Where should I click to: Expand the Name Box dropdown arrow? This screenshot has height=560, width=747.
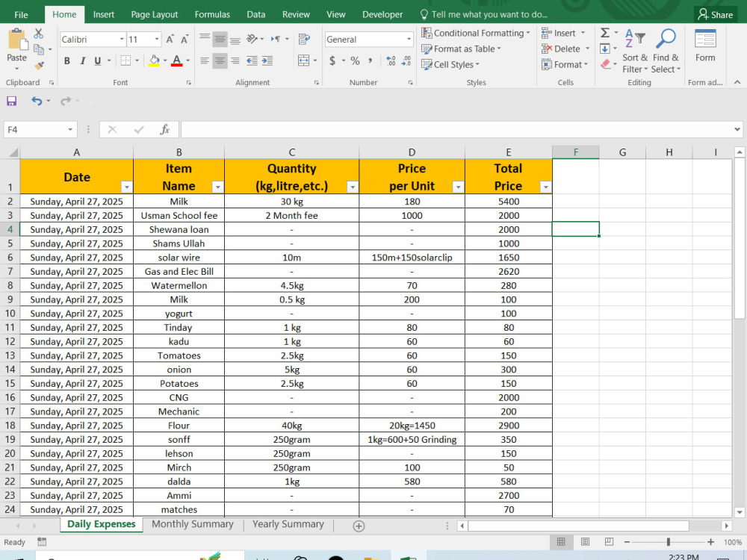[70, 129]
